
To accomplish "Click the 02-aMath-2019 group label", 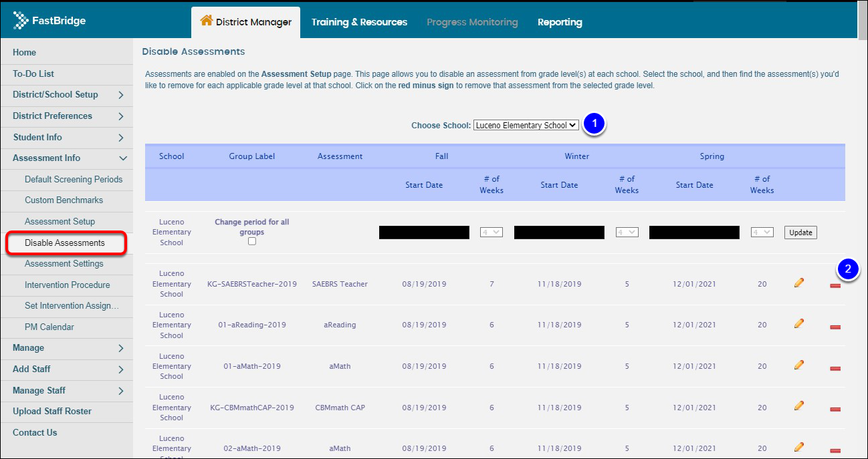I will pos(252,448).
